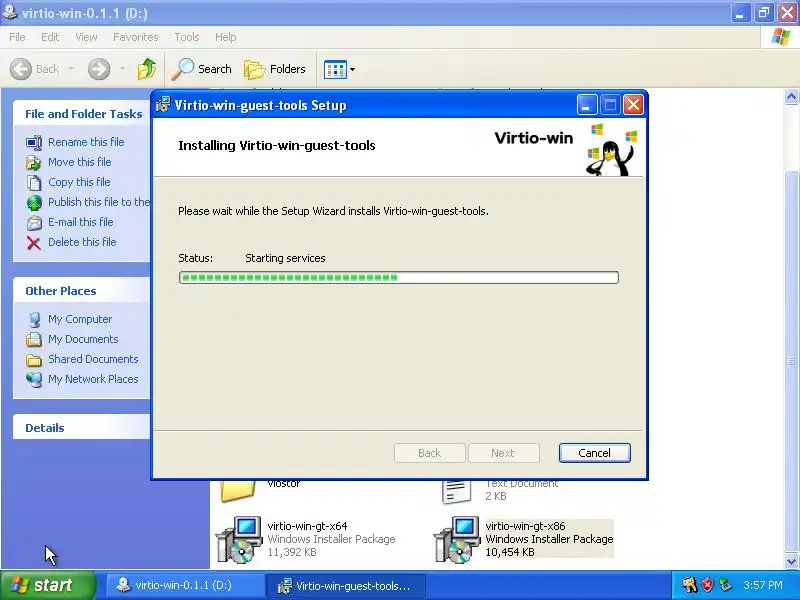Click the Back navigation arrow icon
Screen dimensions: 800x600
point(21,69)
